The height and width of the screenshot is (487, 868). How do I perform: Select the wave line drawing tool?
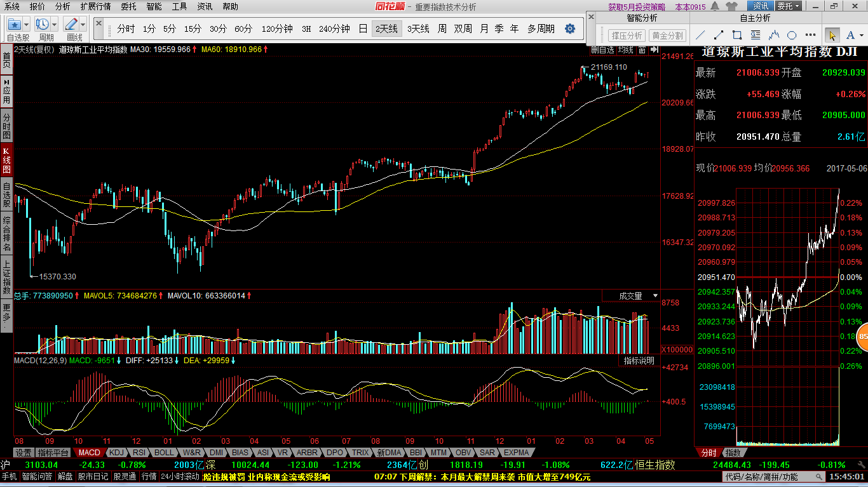774,35
